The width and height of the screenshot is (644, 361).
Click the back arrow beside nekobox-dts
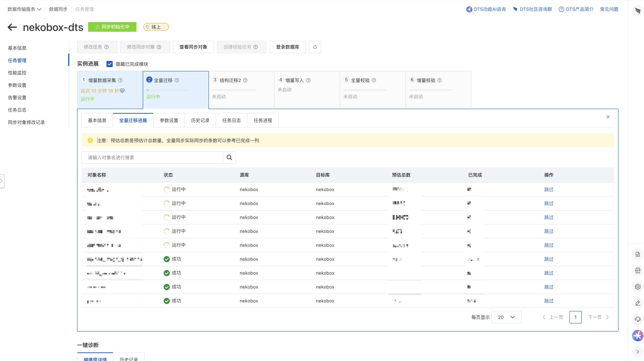[x=12, y=27]
